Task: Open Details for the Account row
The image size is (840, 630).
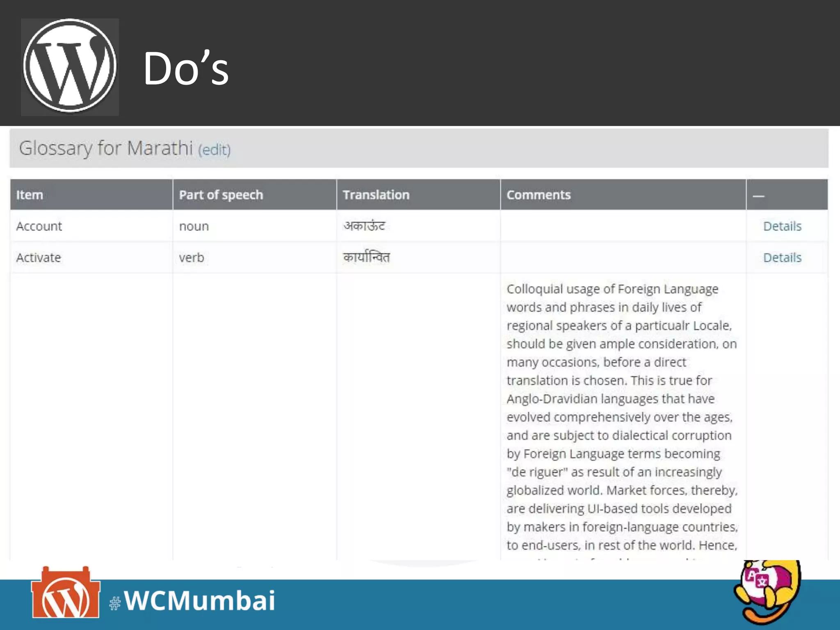Action: (782, 226)
